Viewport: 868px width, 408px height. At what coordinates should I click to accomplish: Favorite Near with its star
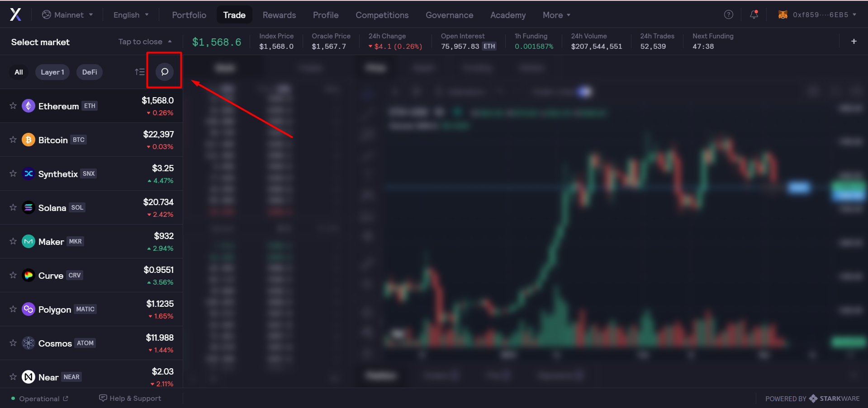pos(13,377)
